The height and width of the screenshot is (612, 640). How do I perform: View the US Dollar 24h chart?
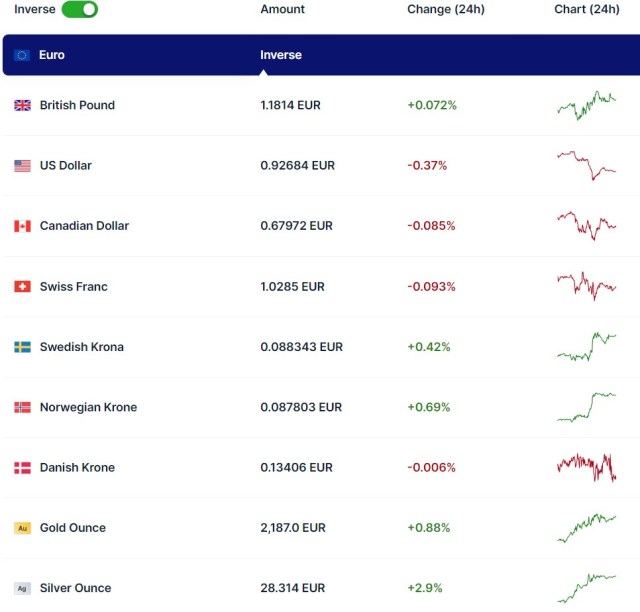click(x=586, y=165)
